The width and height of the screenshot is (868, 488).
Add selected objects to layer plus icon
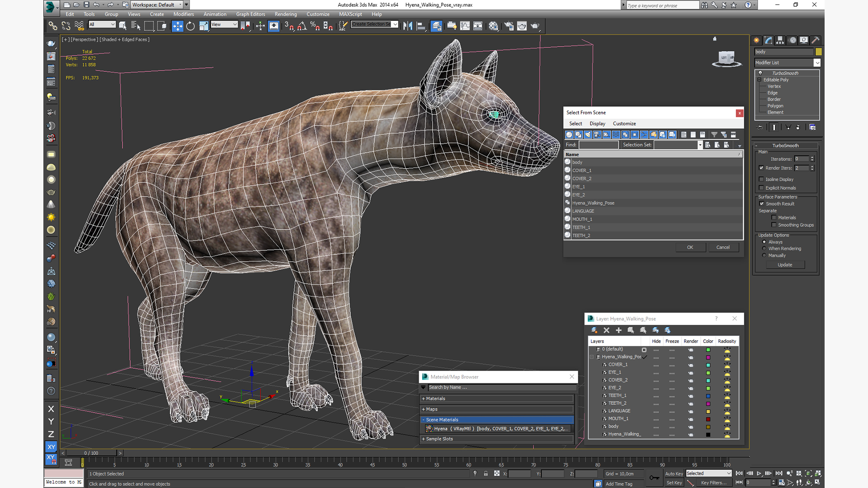tap(618, 330)
